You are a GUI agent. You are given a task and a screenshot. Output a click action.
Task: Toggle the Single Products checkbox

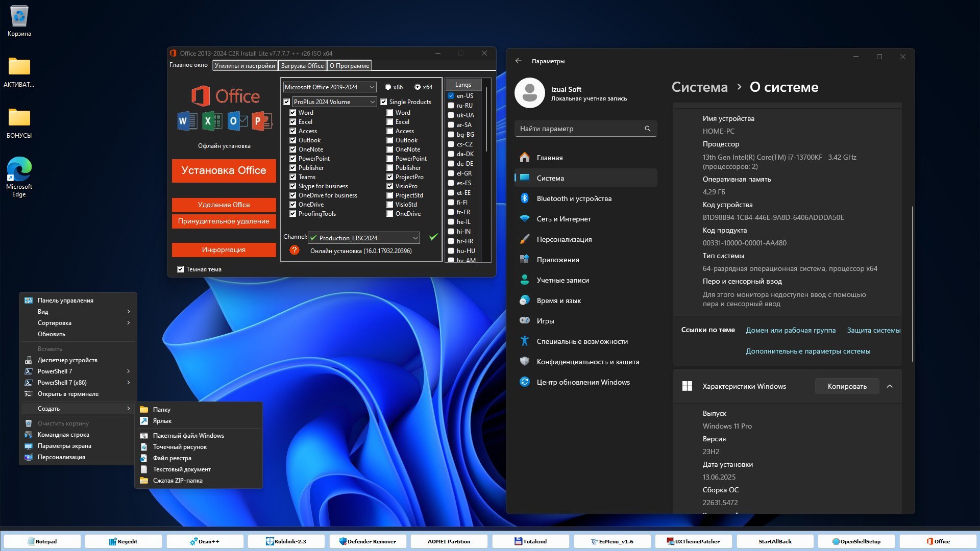(x=384, y=102)
